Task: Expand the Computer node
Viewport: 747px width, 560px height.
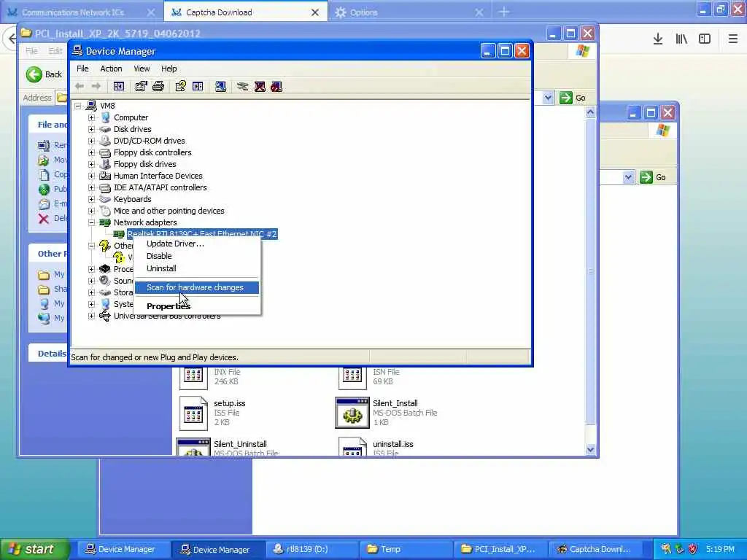Action: (x=91, y=117)
